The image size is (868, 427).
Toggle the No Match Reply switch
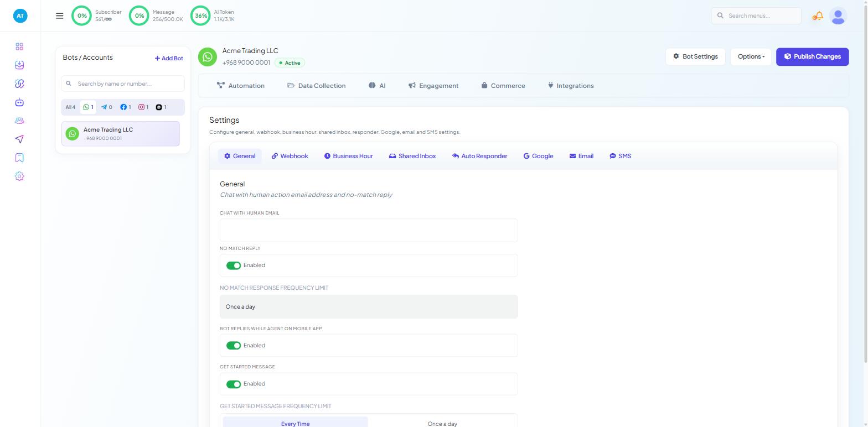(234, 265)
